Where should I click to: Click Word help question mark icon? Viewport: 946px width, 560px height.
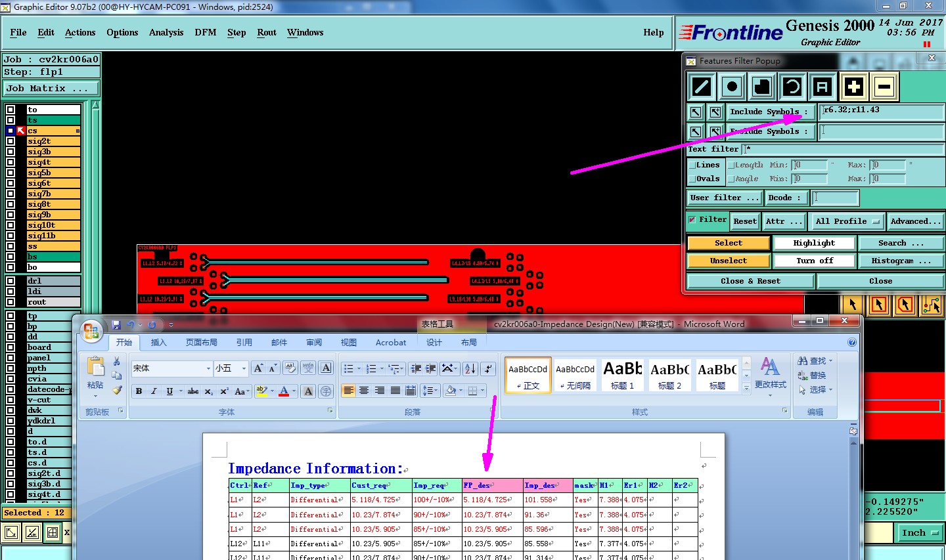tap(852, 342)
